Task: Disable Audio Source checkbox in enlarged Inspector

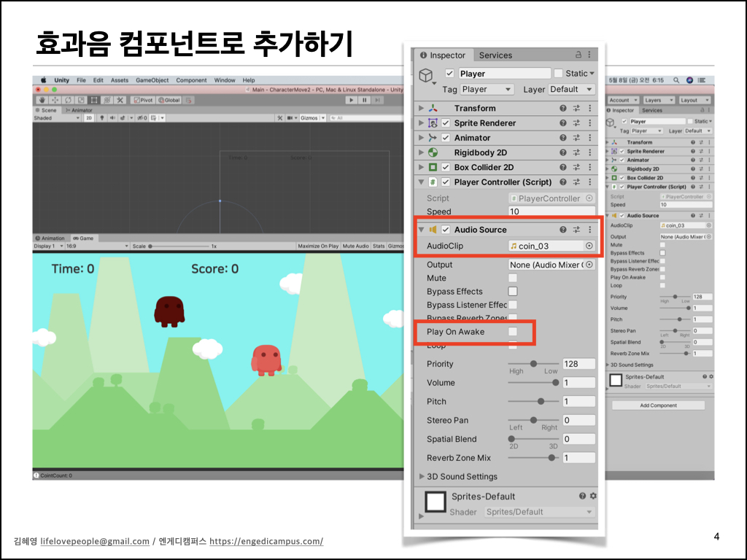Action: click(x=446, y=230)
